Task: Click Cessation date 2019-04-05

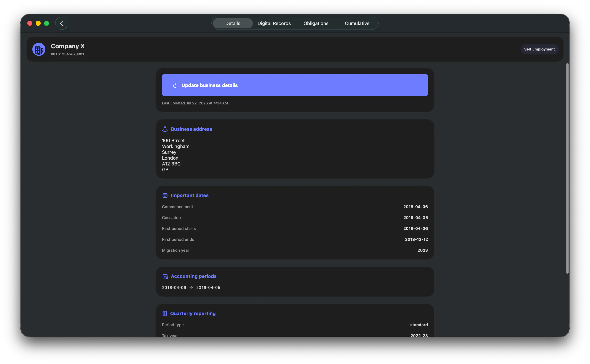Action: click(x=415, y=218)
